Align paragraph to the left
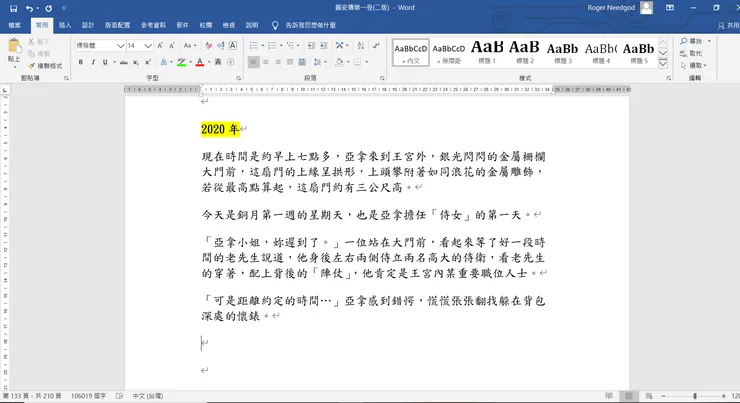The width and height of the screenshot is (740, 403). click(253, 62)
